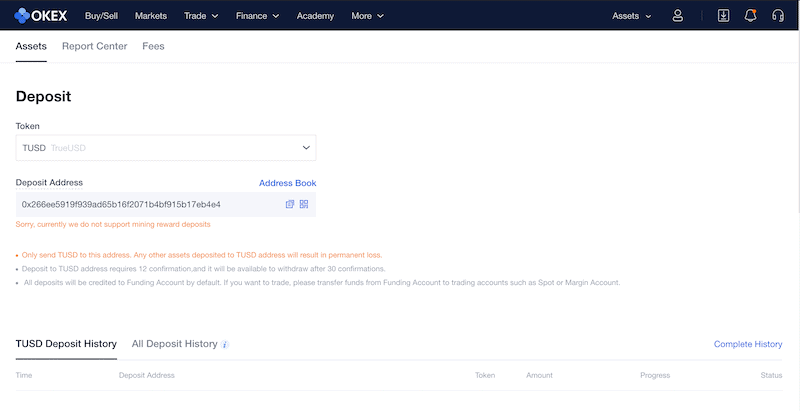Click the Progress column header
Image resolution: width=800 pixels, height=411 pixels.
tap(655, 375)
